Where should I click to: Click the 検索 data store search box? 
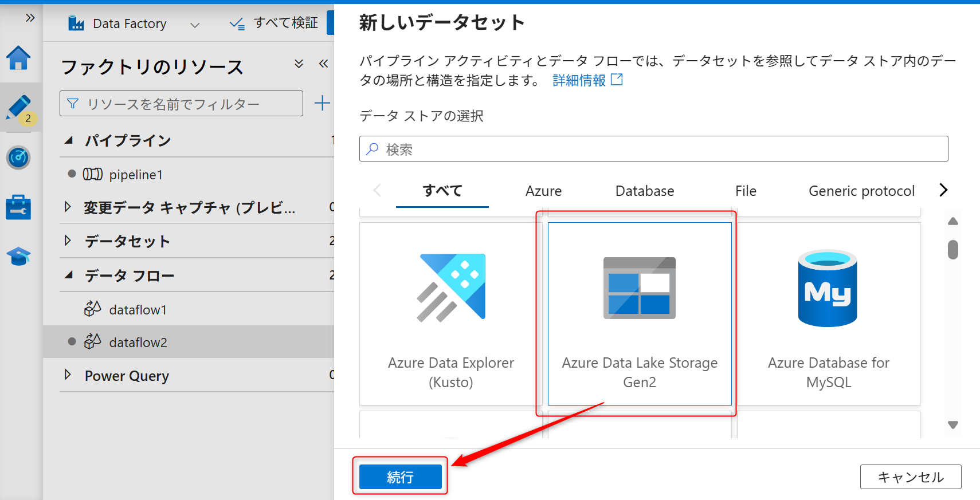(653, 149)
